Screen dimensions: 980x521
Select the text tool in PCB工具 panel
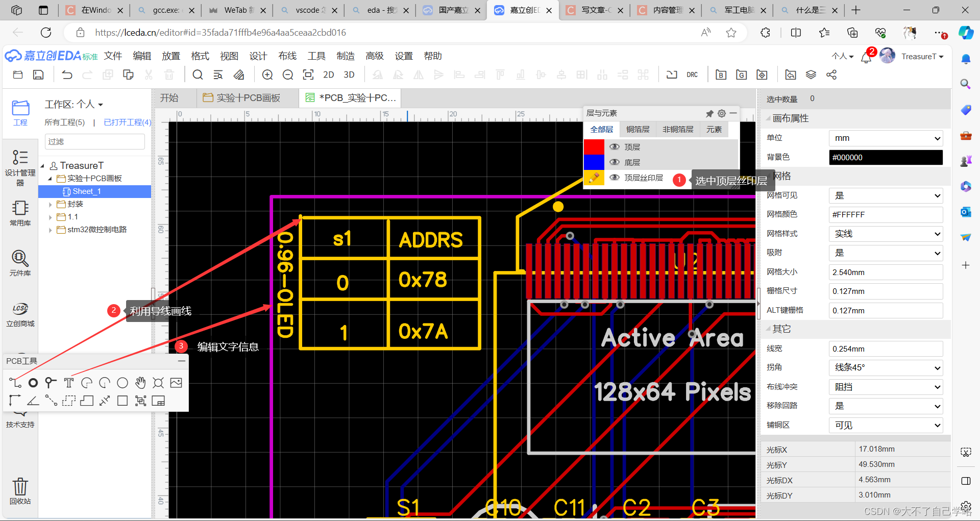click(x=68, y=382)
